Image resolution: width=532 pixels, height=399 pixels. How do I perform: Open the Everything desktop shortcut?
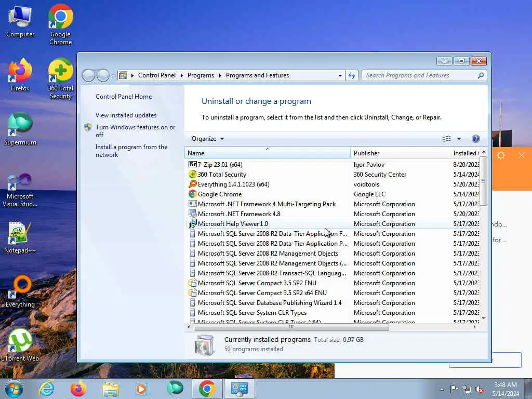[x=20, y=291]
